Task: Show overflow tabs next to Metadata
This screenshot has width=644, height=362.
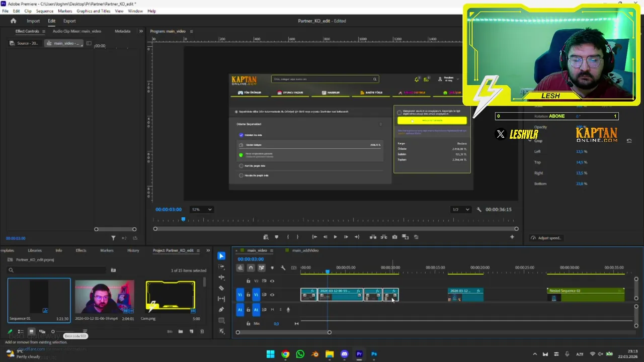Action: click(141, 31)
